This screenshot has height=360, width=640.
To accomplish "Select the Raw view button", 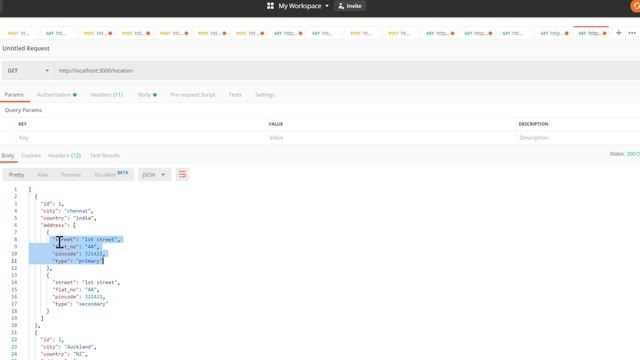I will [x=42, y=175].
